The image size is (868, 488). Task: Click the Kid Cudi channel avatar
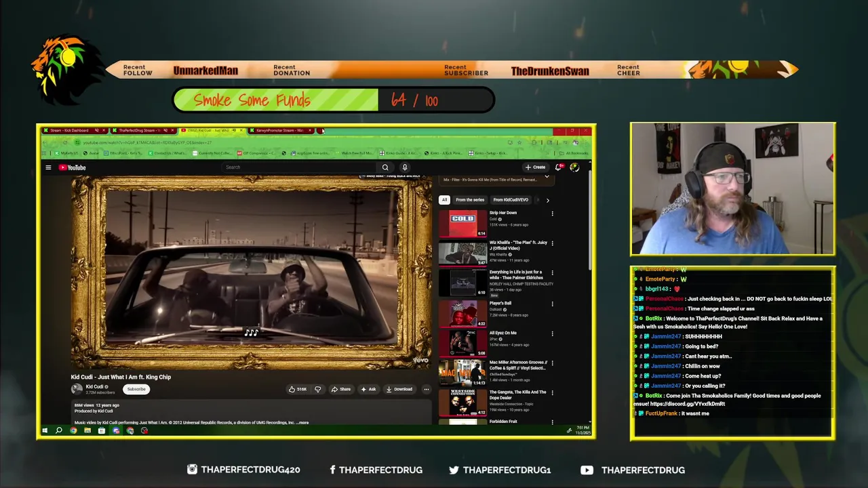coord(77,389)
